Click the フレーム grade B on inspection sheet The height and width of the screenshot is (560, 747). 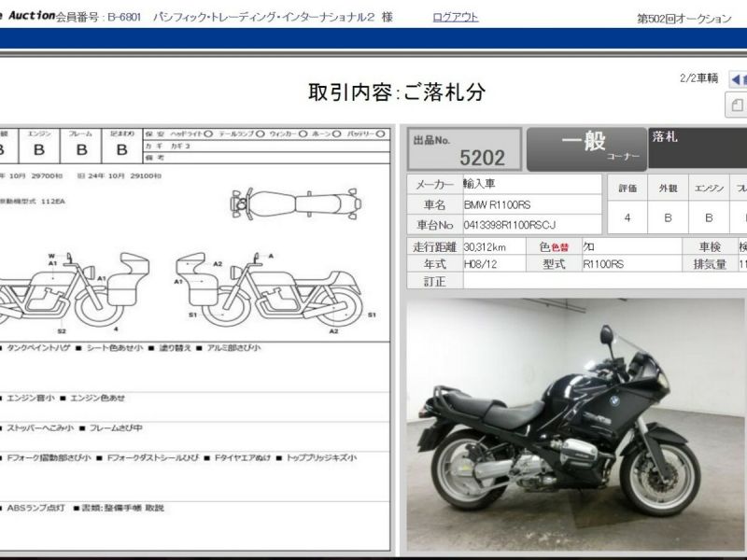pos(81,150)
